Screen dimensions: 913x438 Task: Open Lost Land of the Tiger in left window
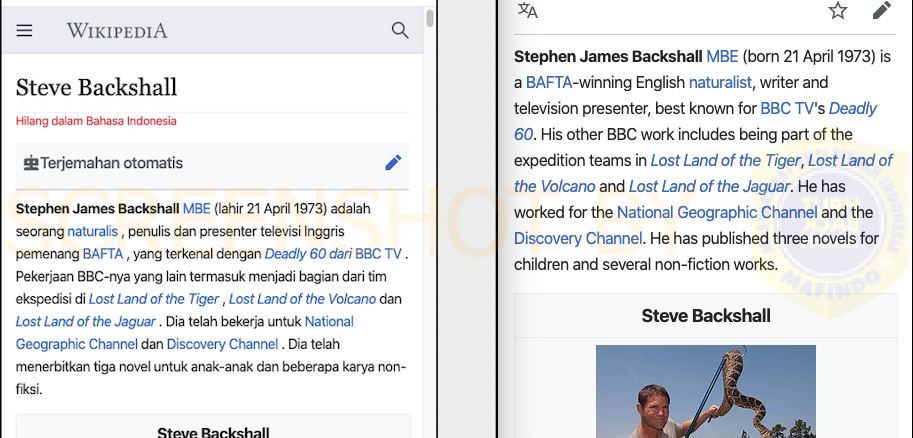pos(154,299)
